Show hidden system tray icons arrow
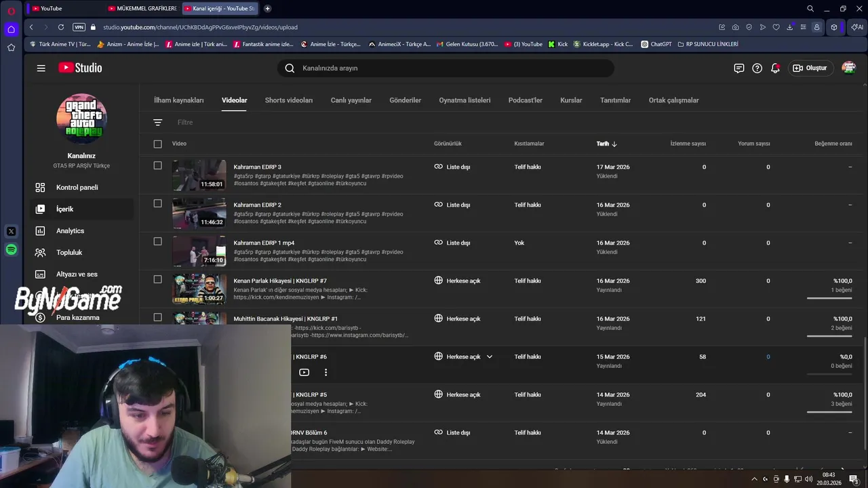The width and height of the screenshot is (868, 488). point(754,479)
